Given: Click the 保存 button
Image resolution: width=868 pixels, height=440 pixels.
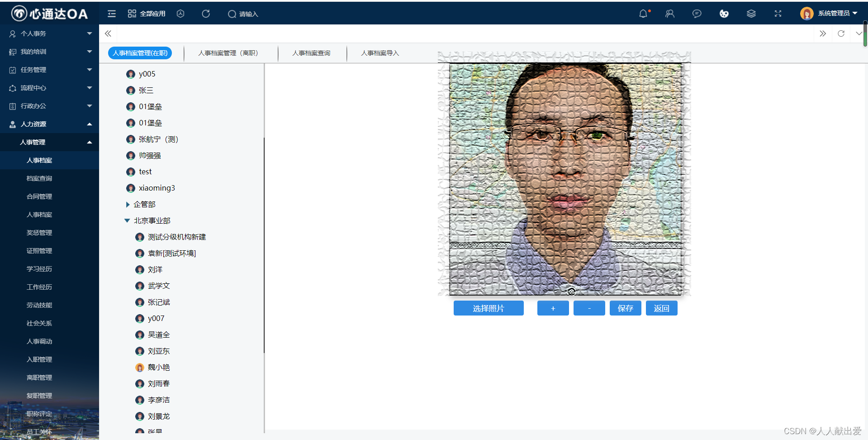Looking at the screenshot, I should (625, 308).
